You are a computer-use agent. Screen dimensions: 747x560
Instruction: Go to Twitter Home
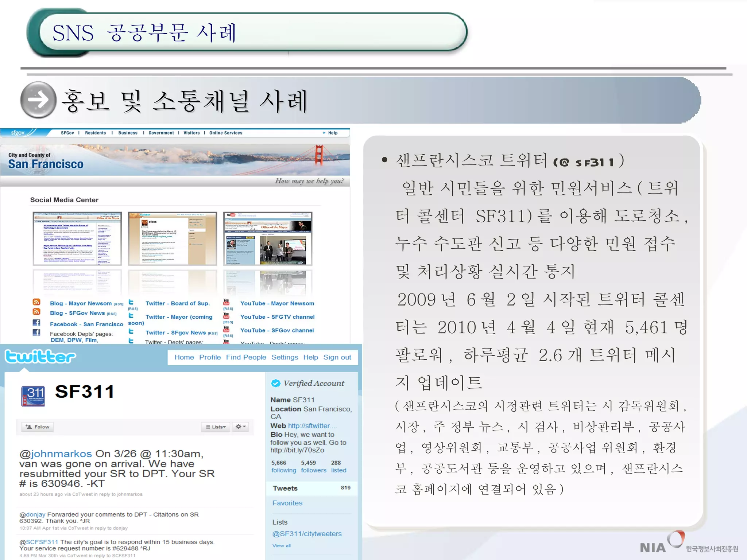point(184,357)
